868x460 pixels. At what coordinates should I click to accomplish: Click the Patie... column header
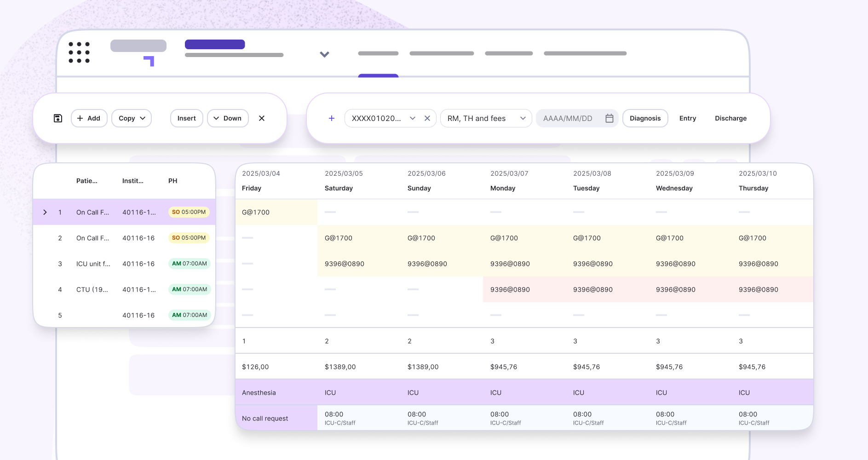point(87,181)
